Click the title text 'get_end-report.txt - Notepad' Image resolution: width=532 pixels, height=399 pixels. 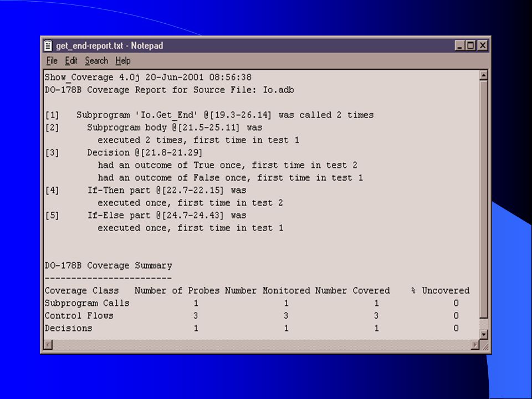click(110, 45)
